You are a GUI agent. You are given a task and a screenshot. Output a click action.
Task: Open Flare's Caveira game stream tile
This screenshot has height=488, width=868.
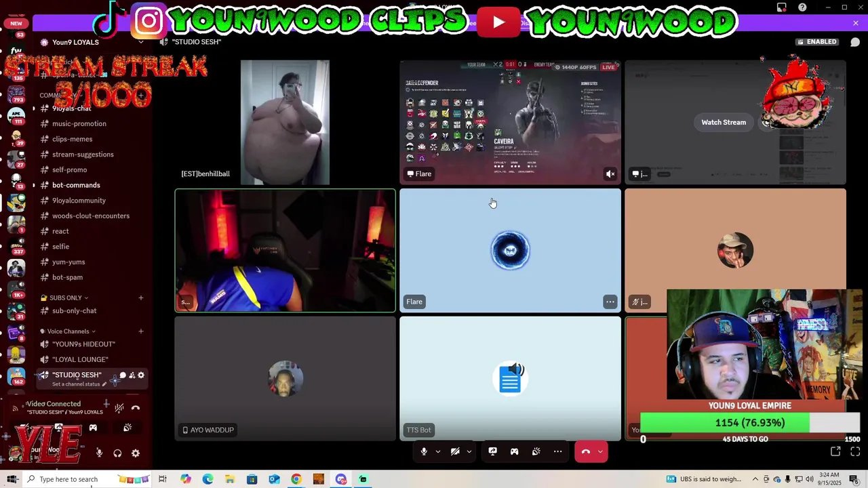pyautogui.click(x=510, y=122)
